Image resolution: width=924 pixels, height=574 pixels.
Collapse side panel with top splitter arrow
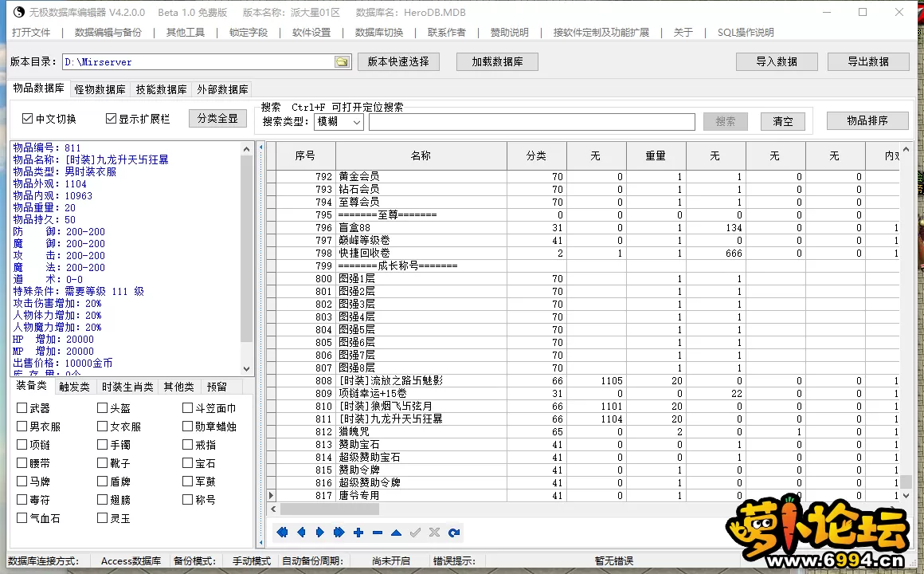click(x=261, y=147)
